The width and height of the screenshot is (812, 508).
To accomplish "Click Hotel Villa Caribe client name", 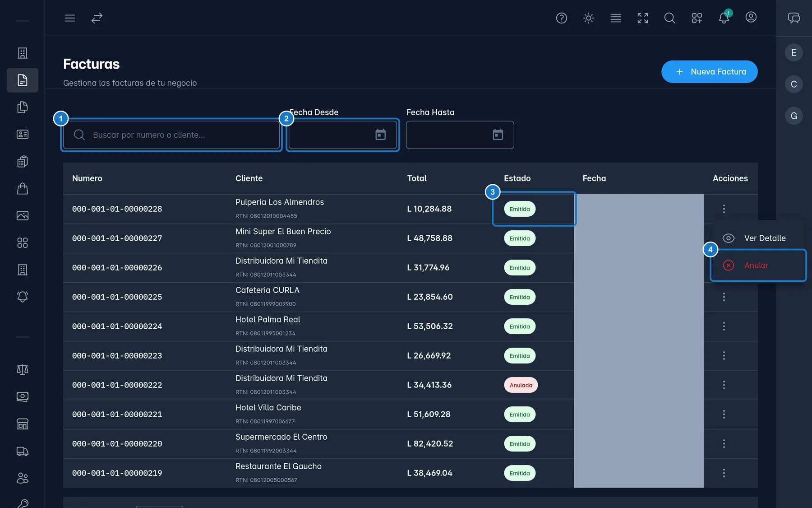I will tap(268, 408).
